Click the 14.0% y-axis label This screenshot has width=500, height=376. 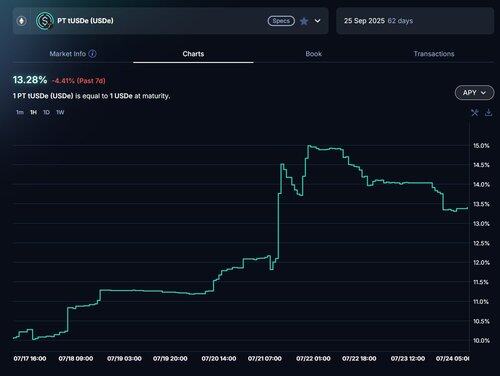tap(481, 185)
